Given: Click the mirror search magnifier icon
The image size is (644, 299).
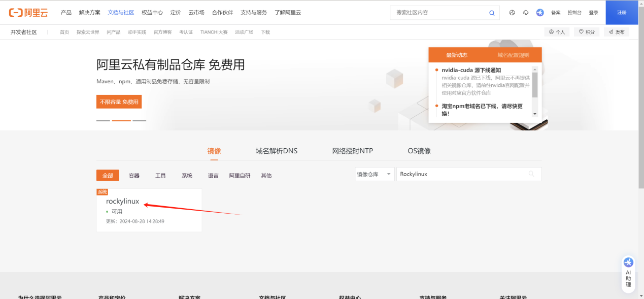Looking at the screenshot, I should 532,174.
